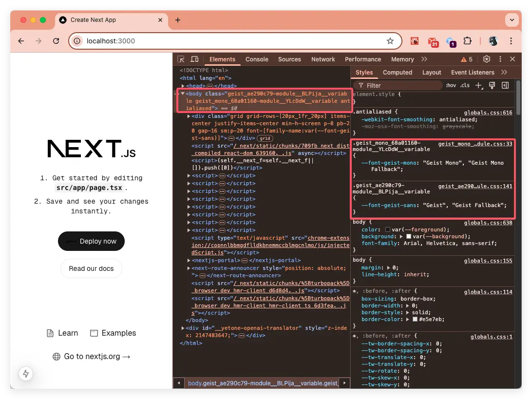Click the extension icon with 21 badge

[x=433, y=41]
